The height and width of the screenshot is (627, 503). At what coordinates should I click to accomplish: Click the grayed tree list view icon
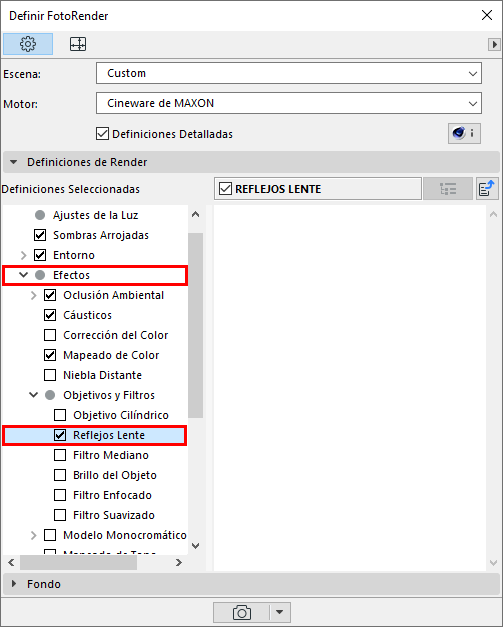tap(448, 189)
